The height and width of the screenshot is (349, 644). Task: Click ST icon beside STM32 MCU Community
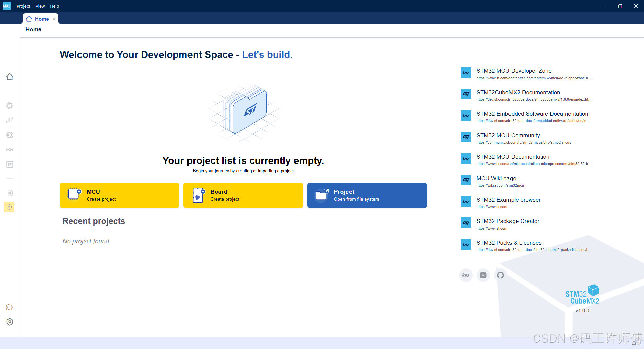(x=466, y=137)
